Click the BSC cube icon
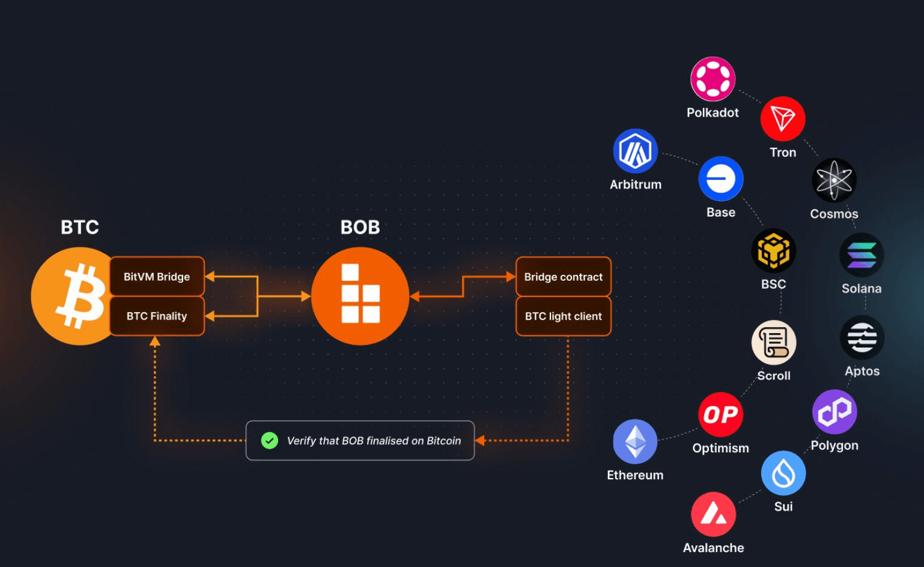Viewport: 924px width, 567px height. pyautogui.click(x=774, y=251)
